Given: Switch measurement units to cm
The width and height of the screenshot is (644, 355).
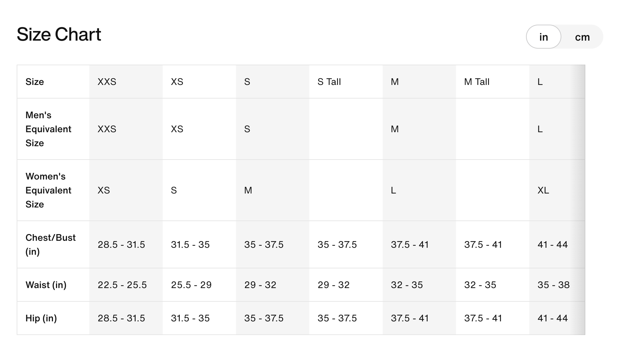Looking at the screenshot, I should coord(582,37).
